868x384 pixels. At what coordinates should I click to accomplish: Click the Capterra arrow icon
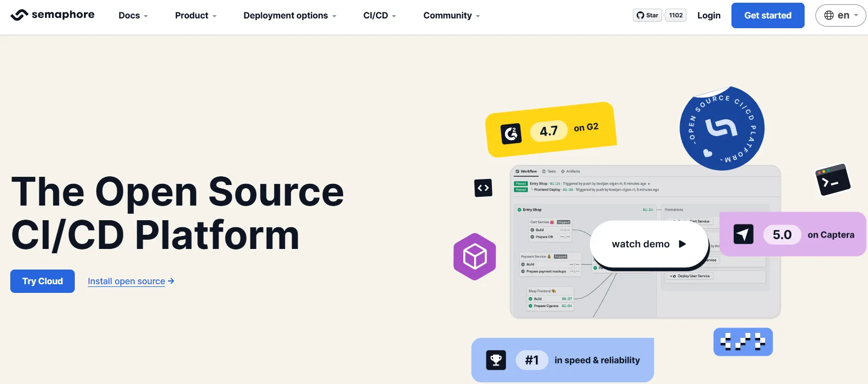pyautogui.click(x=743, y=234)
